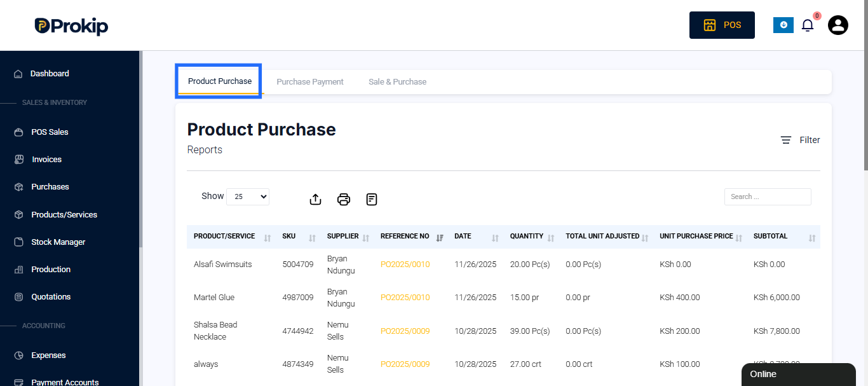
Task: Click SKU value 4874349
Action: click(x=298, y=364)
